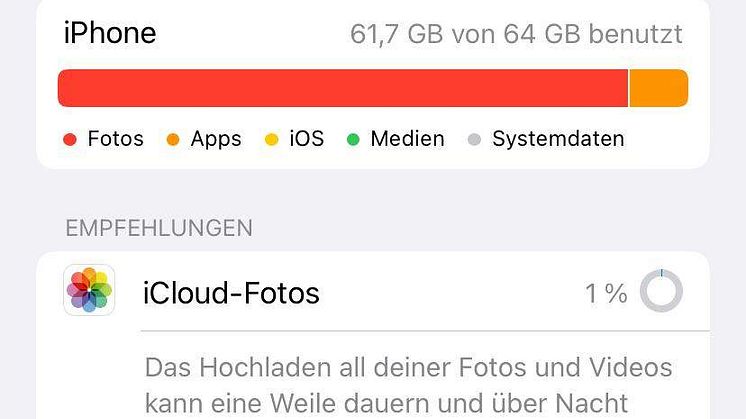
Task: Tap the iPhone storage heading
Action: click(x=110, y=34)
